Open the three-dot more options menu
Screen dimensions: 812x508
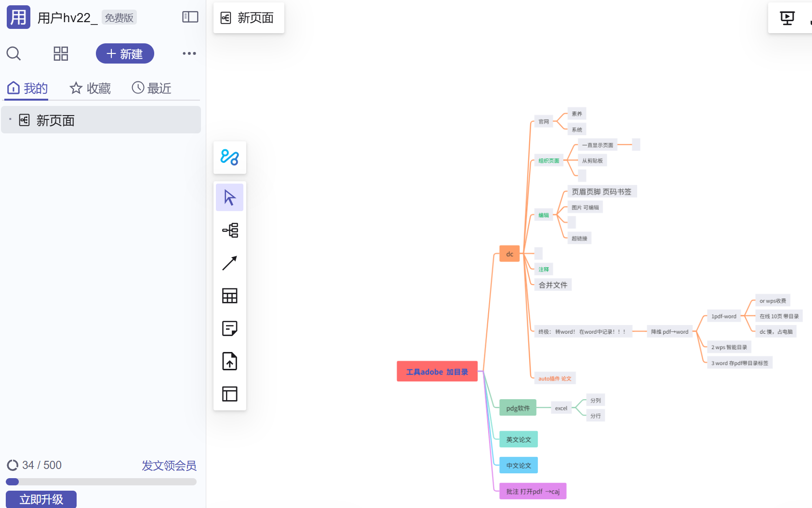click(189, 53)
